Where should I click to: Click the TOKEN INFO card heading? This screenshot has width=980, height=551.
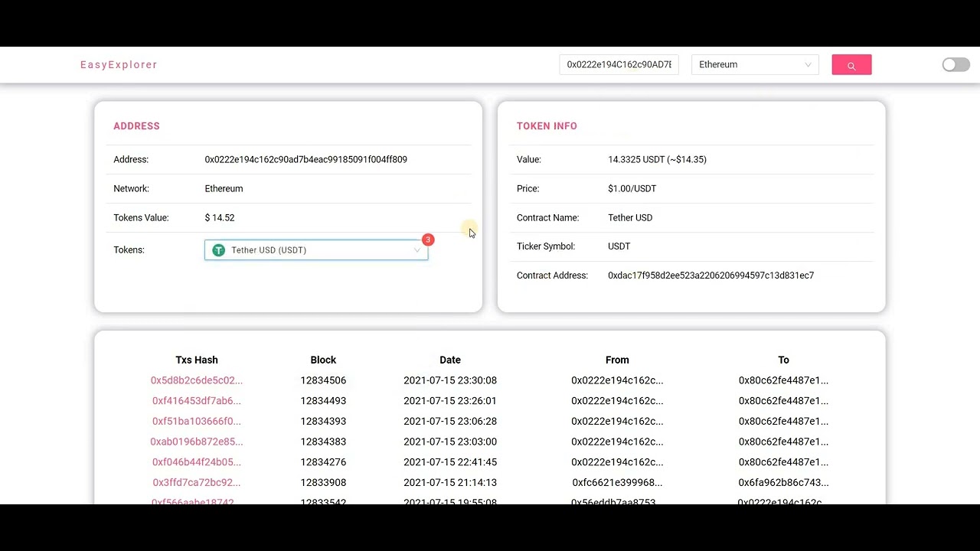tap(547, 126)
